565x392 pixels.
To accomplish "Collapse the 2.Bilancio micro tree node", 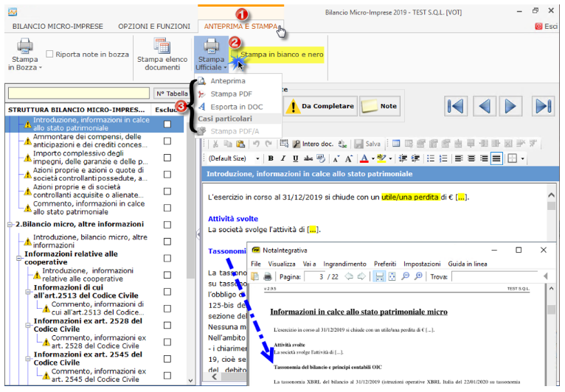I will pyautogui.click(x=10, y=224).
